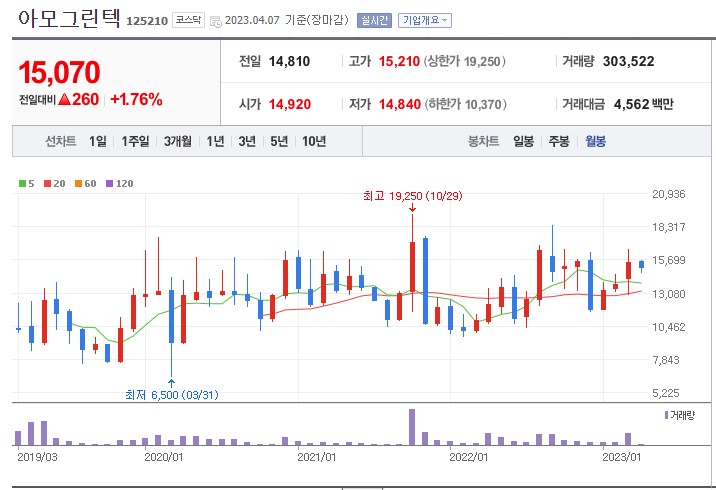Switch to the 3개월 line chart
716x490 pixels.
click(178, 141)
